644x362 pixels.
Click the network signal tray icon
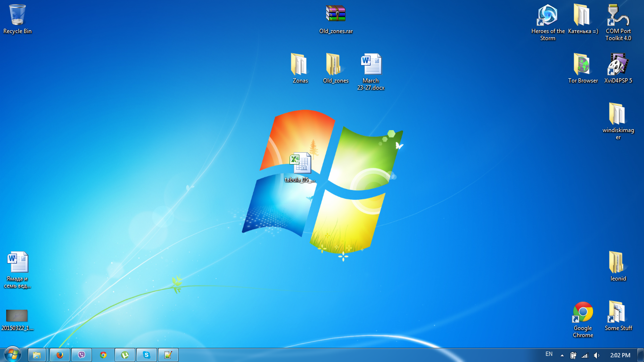(x=585, y=355)
